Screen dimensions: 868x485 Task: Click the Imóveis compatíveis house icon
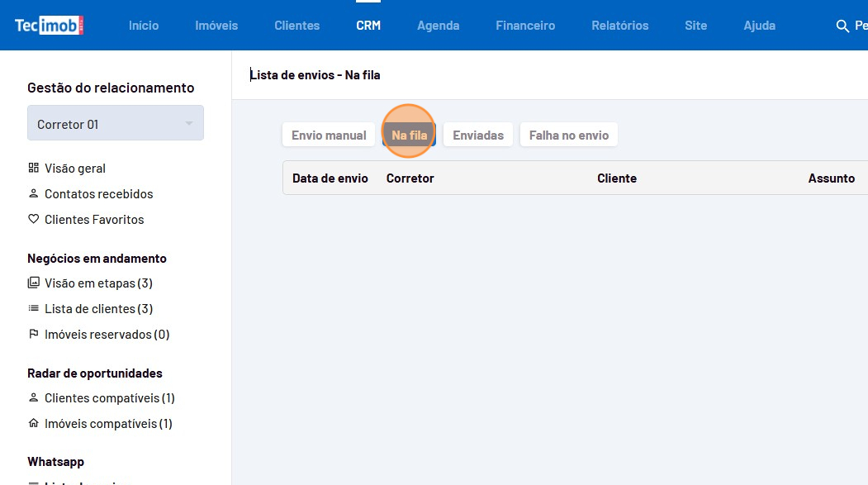coord(33,423)
